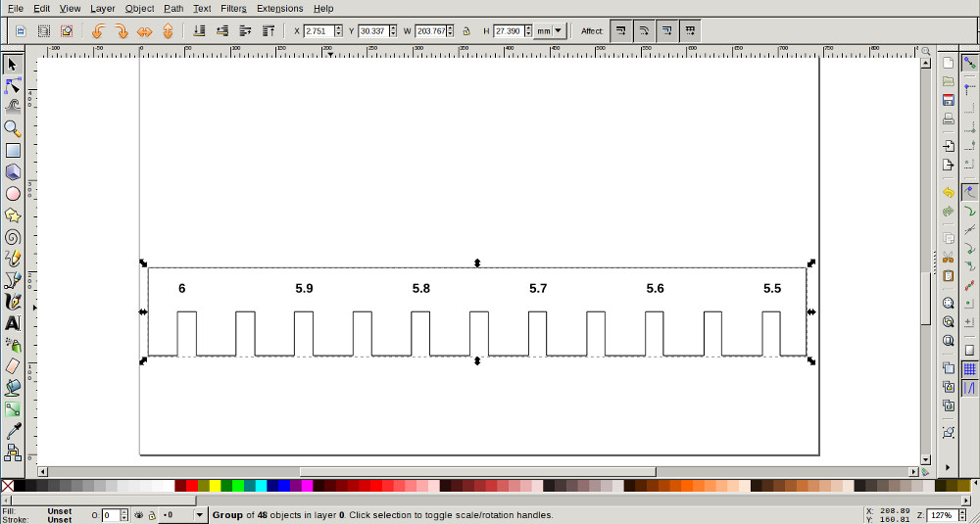Image resolution: width=980 pixels, height=524 pixels.
Task: Toggle move patterns with objects
Action: pyautogui.click(x=689, y=30)
